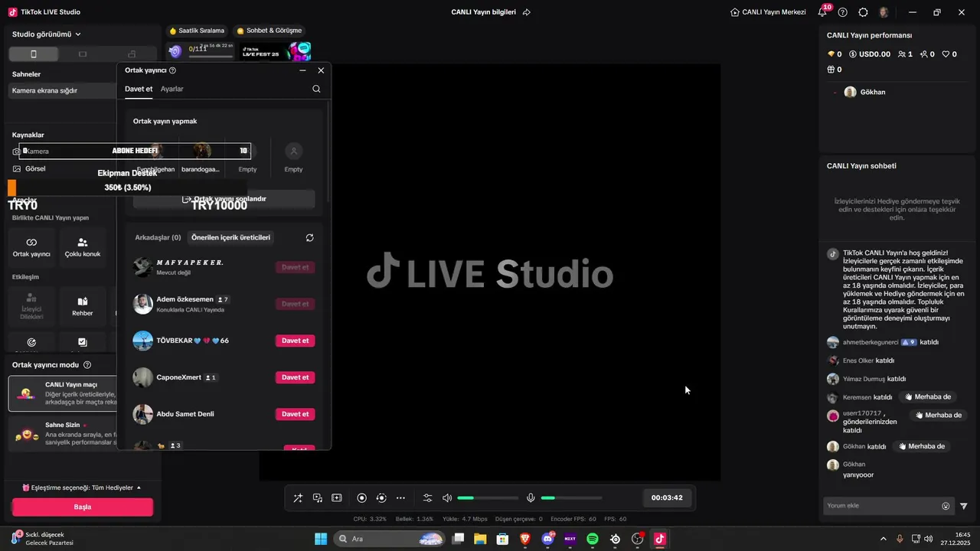This screenshot has width=980, height=551.
Task: Click the add screen clip icon
Action: tap(337, 498)
